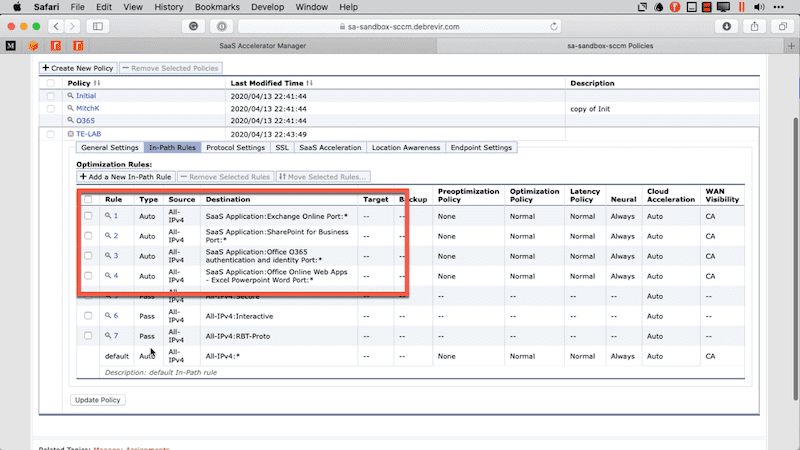Magnifier icon beside O365 policy

[70, 120]
